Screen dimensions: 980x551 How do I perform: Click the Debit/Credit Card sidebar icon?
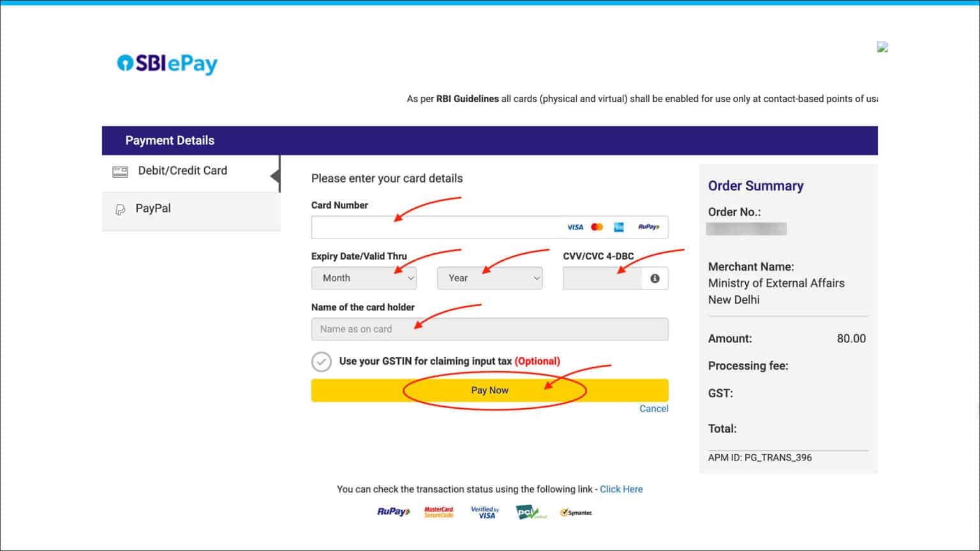pos(120,171)
